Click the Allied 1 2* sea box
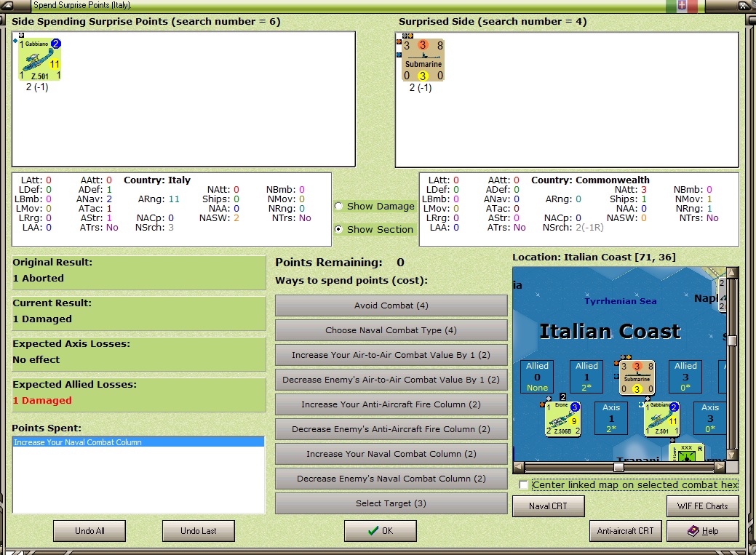Image resolution: width=756 pixels, height=555 pixels. [586, 376]
